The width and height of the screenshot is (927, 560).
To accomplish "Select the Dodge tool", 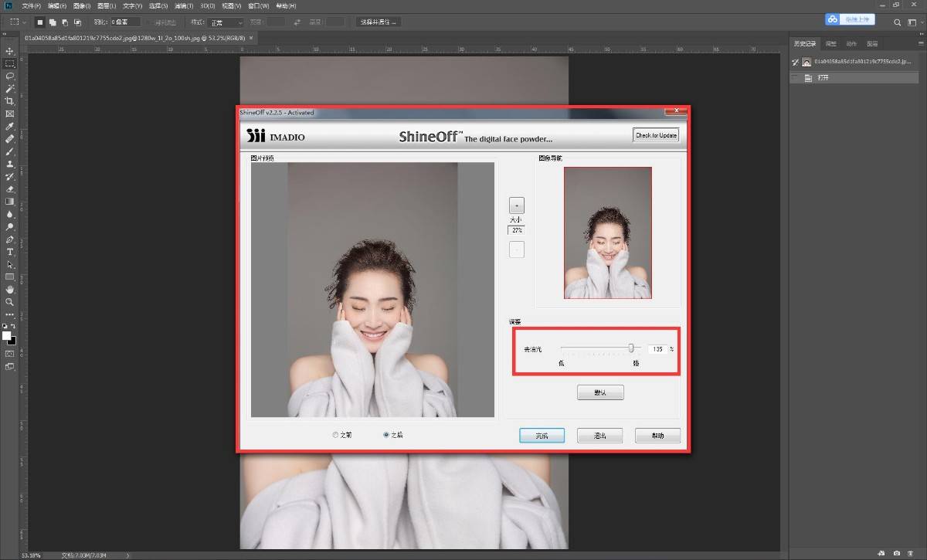I will [10, 226].
